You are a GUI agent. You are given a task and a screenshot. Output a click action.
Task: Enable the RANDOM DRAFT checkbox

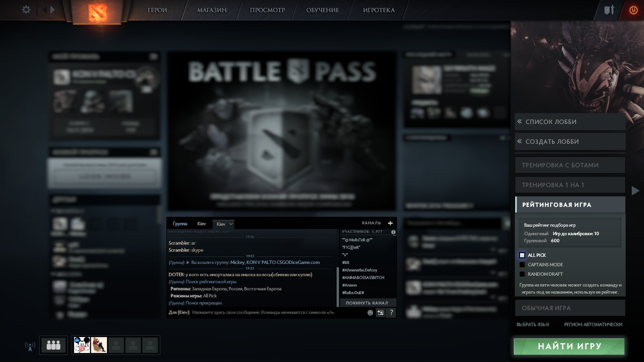(522, 274)
